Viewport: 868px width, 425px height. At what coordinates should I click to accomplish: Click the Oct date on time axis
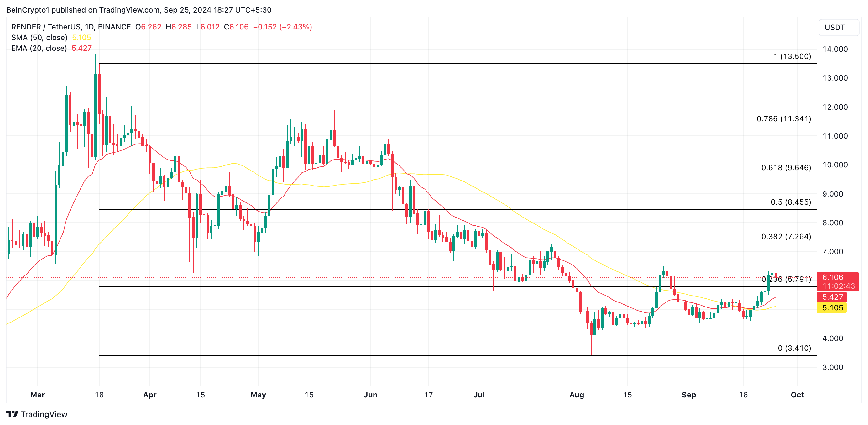[797, 395]
